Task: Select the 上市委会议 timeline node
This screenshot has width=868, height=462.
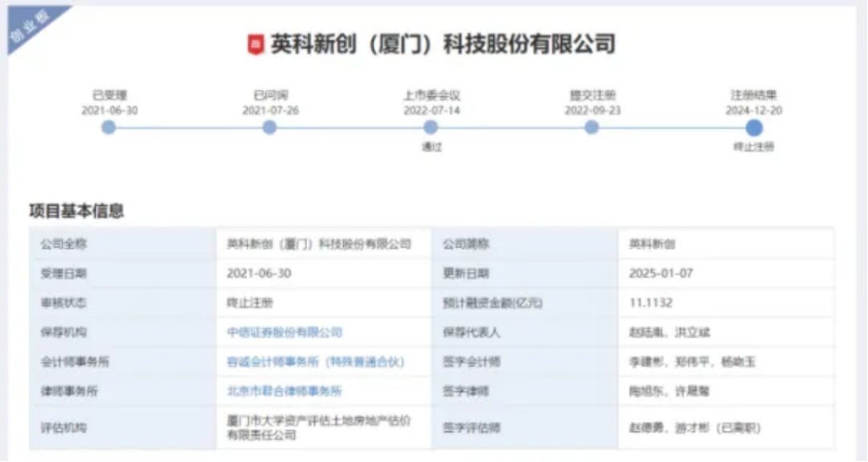Action: (431, 128)
